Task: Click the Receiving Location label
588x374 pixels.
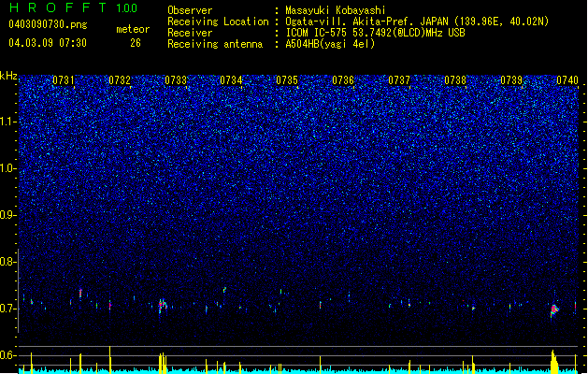Action: [218, 22]
